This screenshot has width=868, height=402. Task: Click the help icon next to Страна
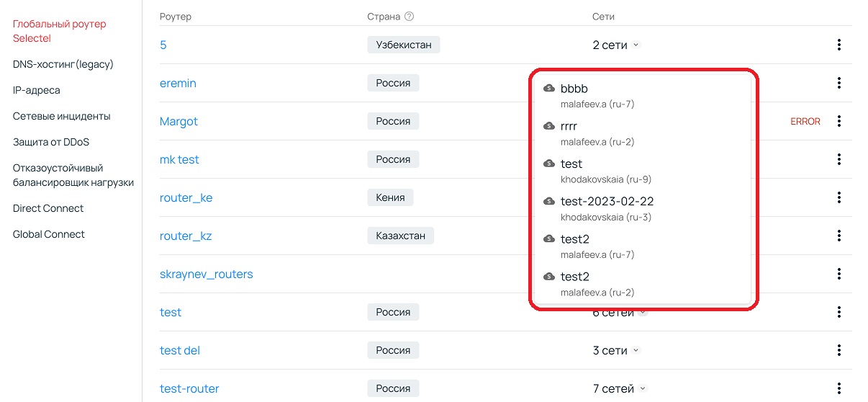click(410, 17)
